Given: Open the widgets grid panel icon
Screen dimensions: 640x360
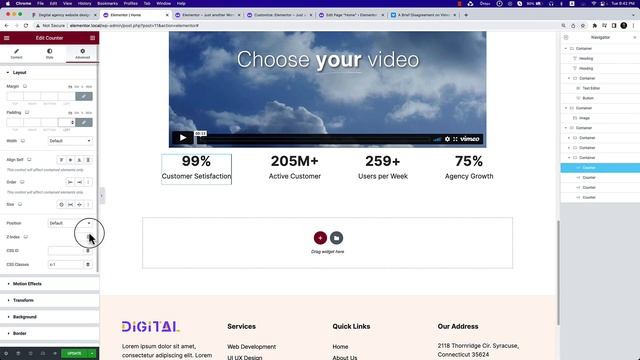Looking at the screenshot, I should 93,38.
